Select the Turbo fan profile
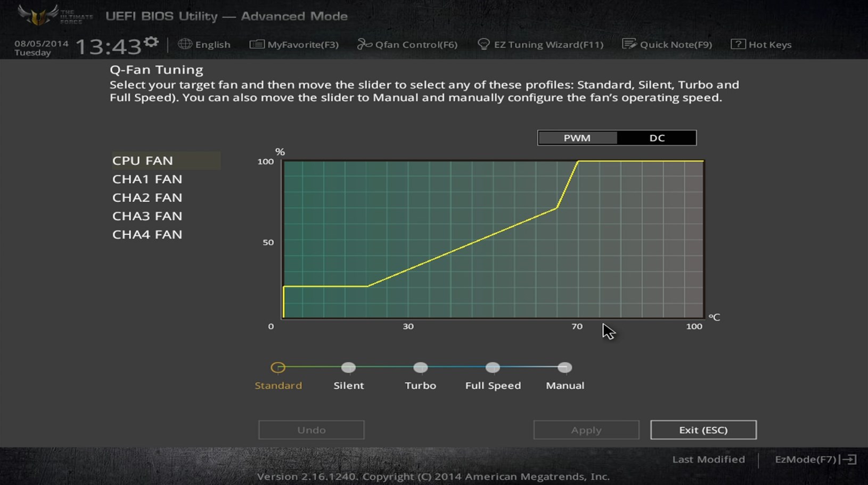This screenshot has height=485, width=868. coord(420,367)
